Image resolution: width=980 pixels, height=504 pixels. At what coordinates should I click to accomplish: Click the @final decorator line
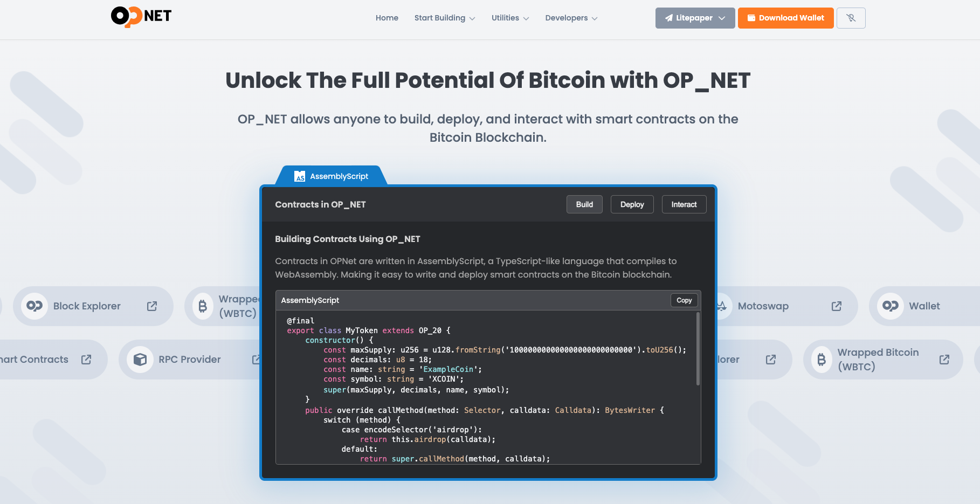click(x=300, y=321)
